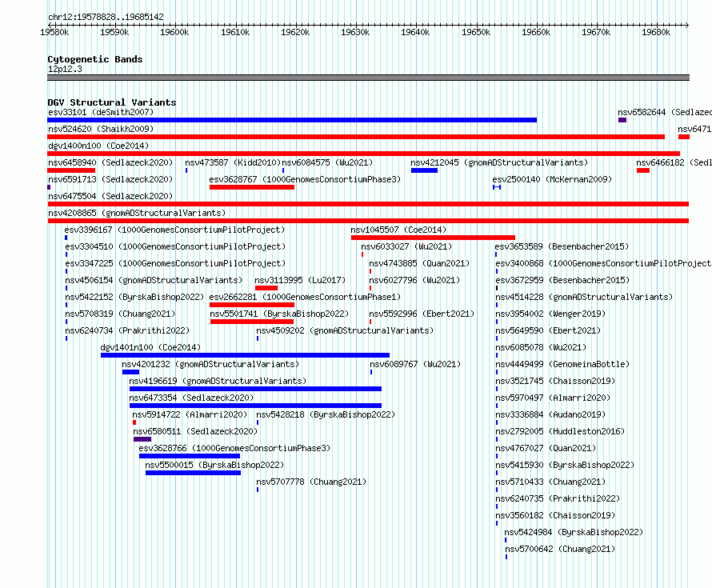Viewport: 712px width, 588px height.
Task: Click the blue dgv1401n100 variant bar
Action: [246, 355]
